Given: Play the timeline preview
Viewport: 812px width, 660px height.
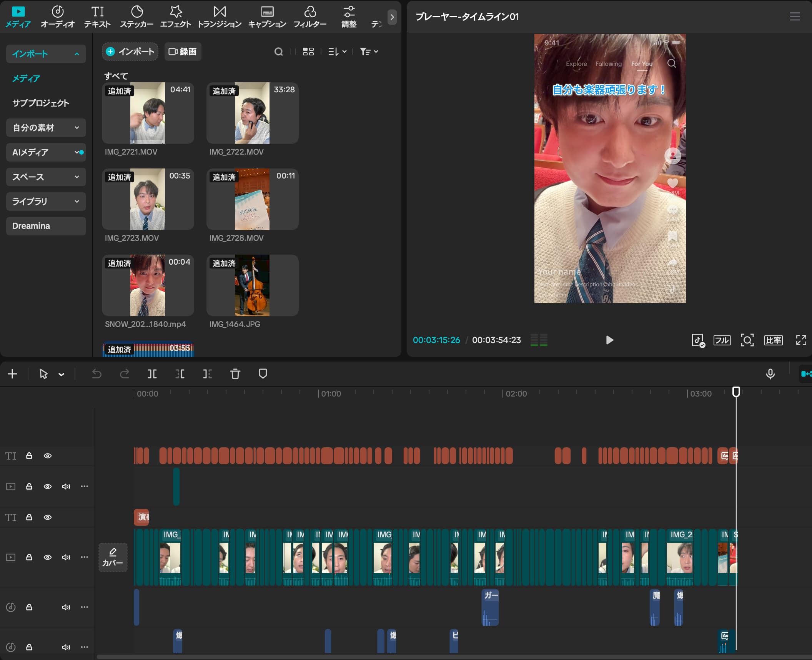Looking at the screenshot, I should [x=610, y=340].
